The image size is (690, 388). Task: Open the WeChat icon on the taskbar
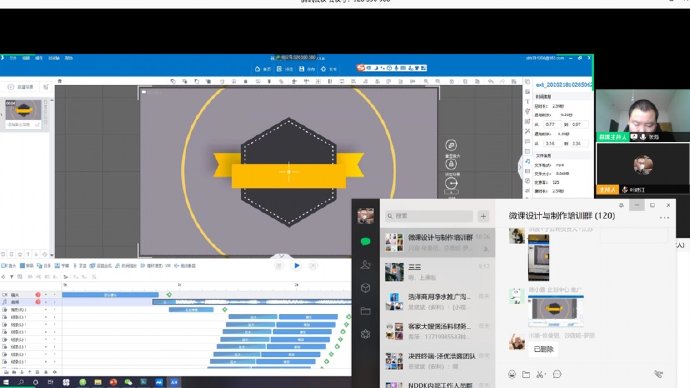(128, 382)
